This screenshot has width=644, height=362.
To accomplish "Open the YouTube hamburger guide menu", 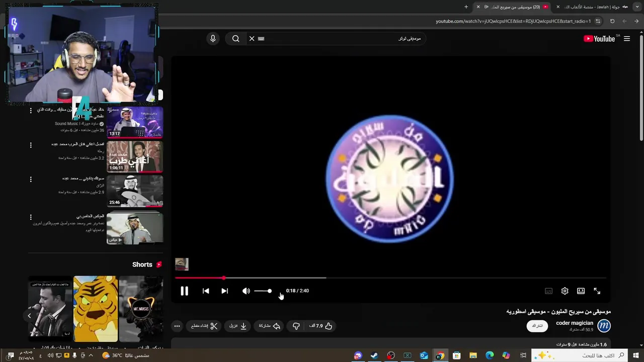I will (627, 39).
